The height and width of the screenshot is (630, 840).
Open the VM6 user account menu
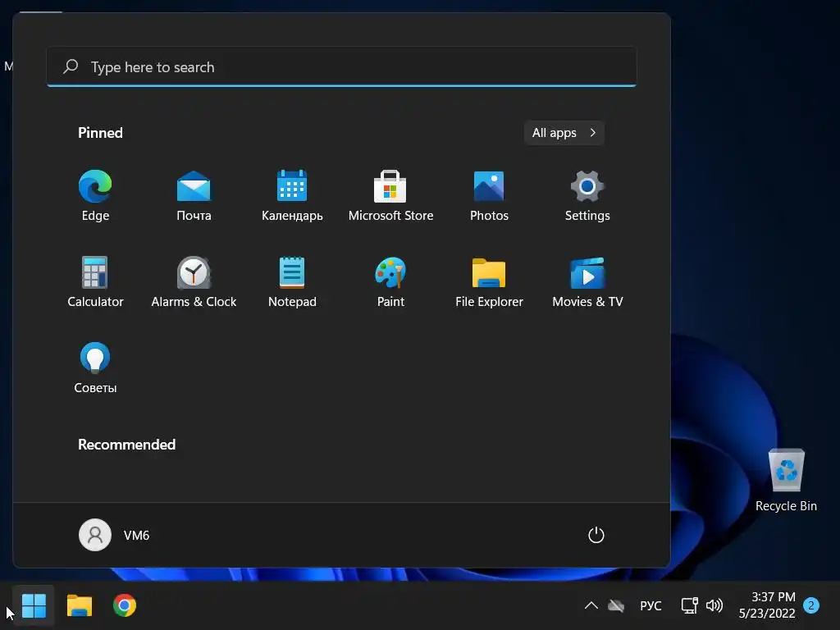coord(114,535)
